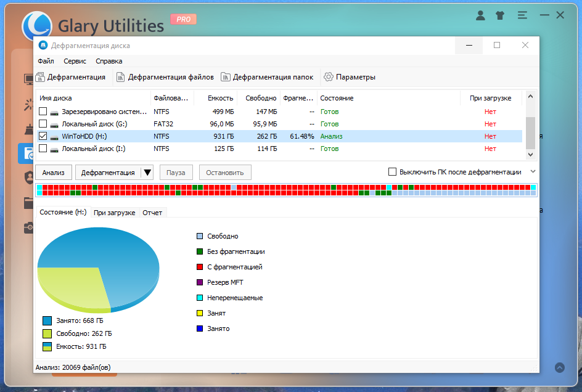
Task: Click the Glary Utilities crescent logo
Action: coord(37,25)
